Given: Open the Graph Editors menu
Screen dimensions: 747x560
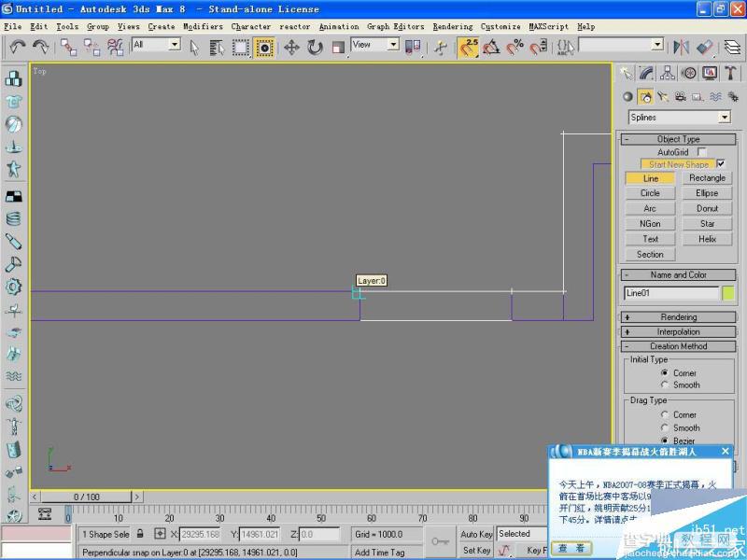Looking at the screenshot, I should click(395, 27).
